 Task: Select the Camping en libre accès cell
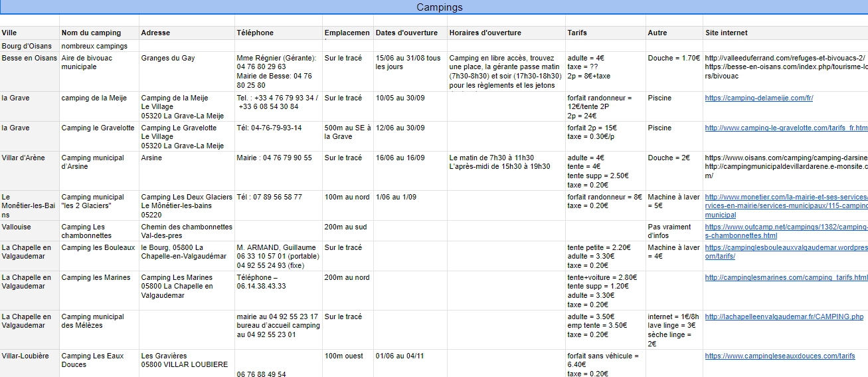[x=506, y=72]
